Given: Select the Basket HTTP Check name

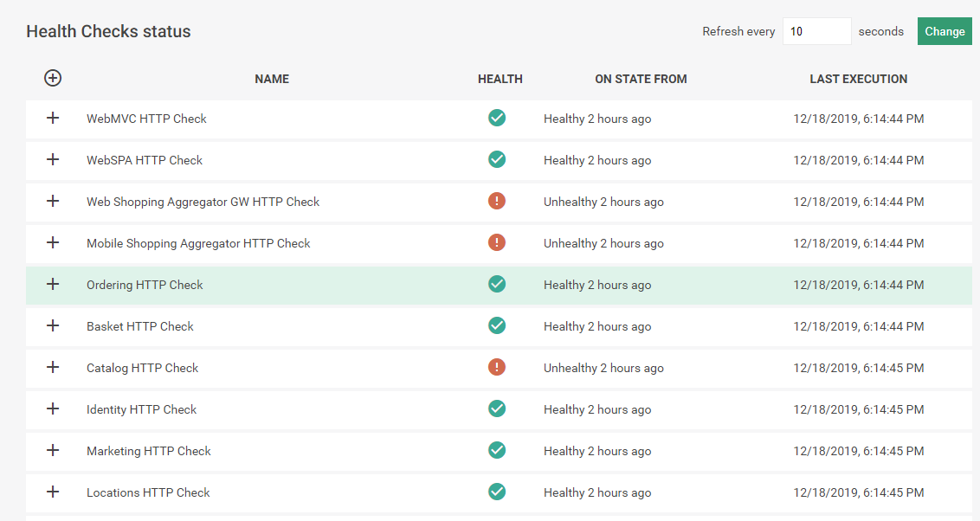Looking at the screenshot, I should (140, 326).
